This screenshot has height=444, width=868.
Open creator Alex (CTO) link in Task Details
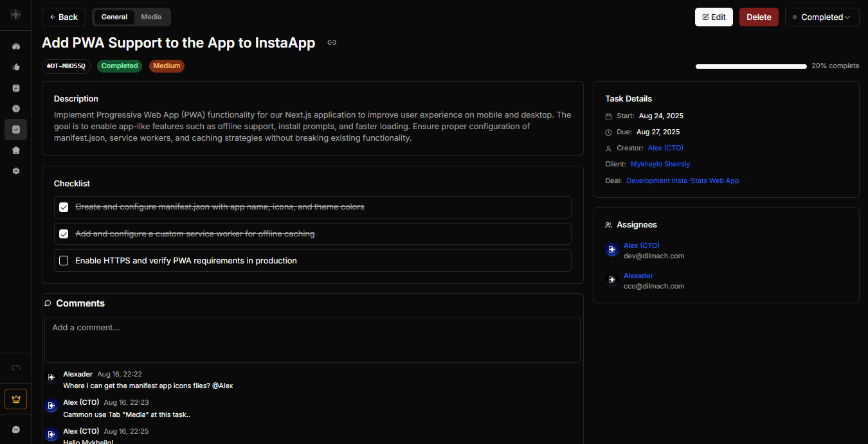(665, 148)
